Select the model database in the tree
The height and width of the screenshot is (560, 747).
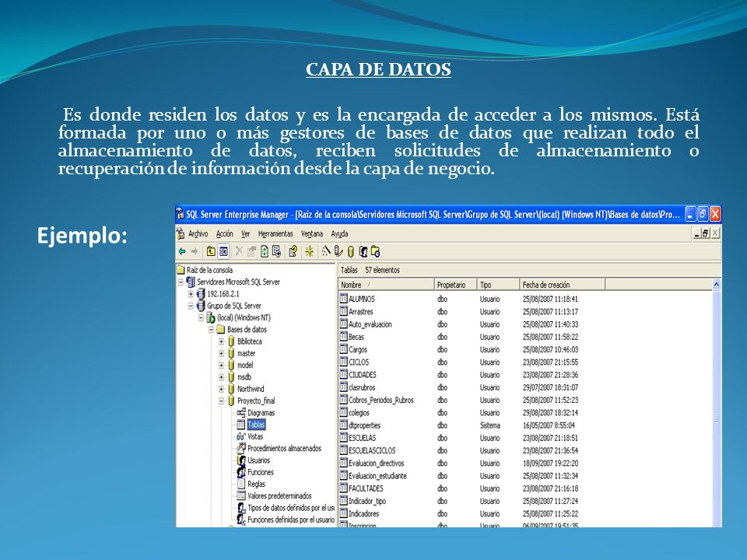[245, 366]
